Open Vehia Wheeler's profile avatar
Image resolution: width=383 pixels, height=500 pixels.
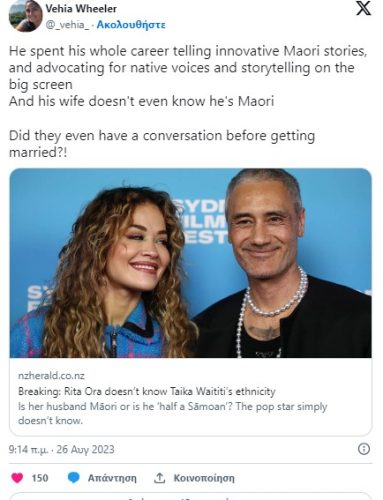pos(26,16)
